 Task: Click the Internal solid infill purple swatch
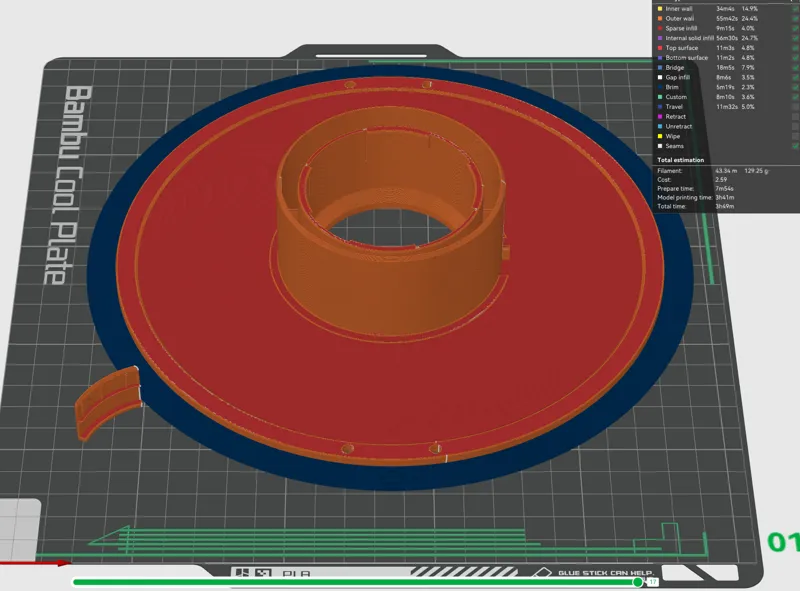660,38
